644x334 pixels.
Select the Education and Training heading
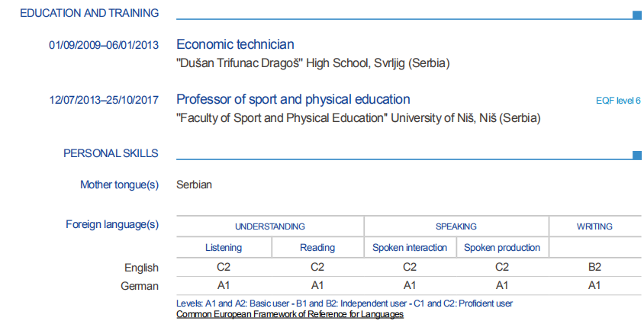tap(89, 13)
